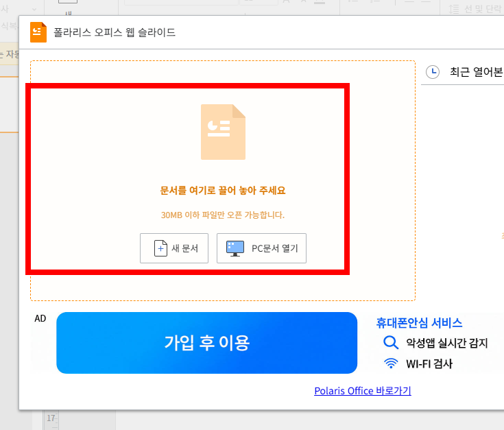The width and height of the screenshot is (504, 430).
Task: Click the 최근 열어본 heading text
Action: [x=477, y=71]
